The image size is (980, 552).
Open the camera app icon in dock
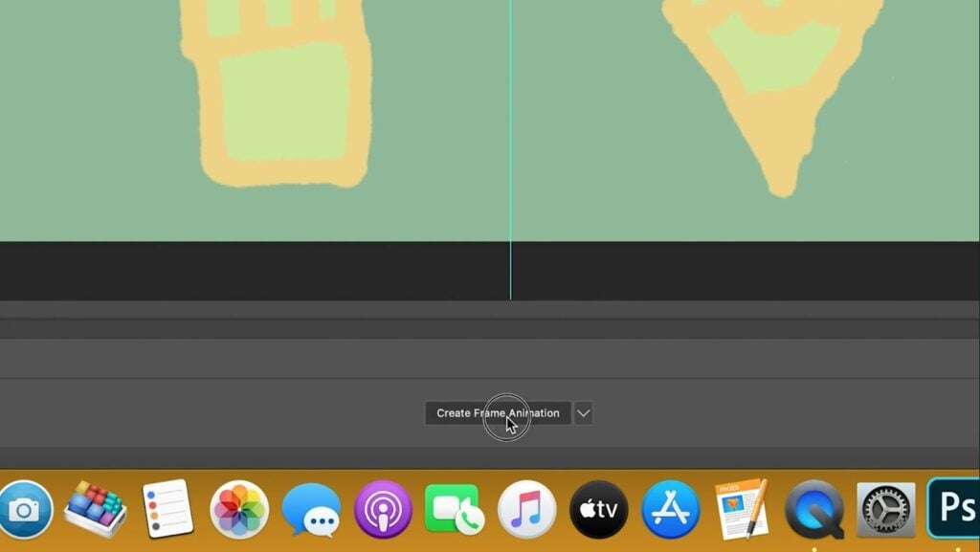23,509
